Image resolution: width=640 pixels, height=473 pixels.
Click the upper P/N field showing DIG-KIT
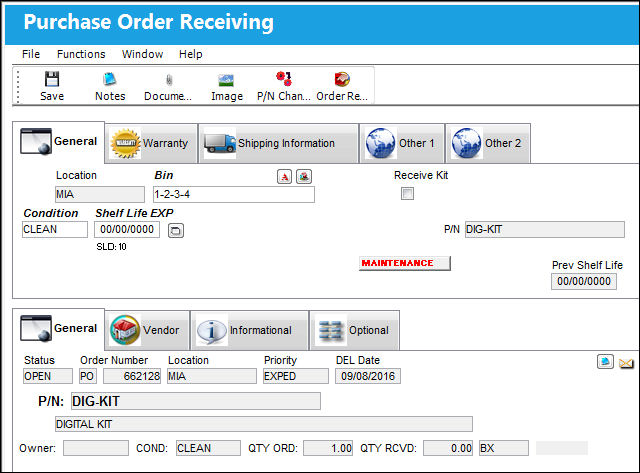pyautogui.click(x=544, y=229)
